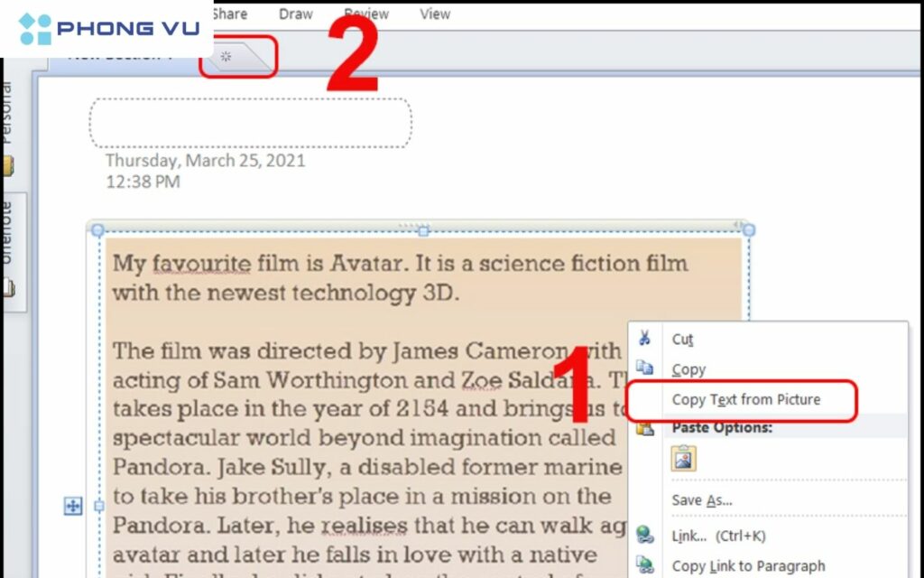Click the globe icon beside Link... (Ctrl+K)
The image size is (924, 578).
click(x=644, y=536)
